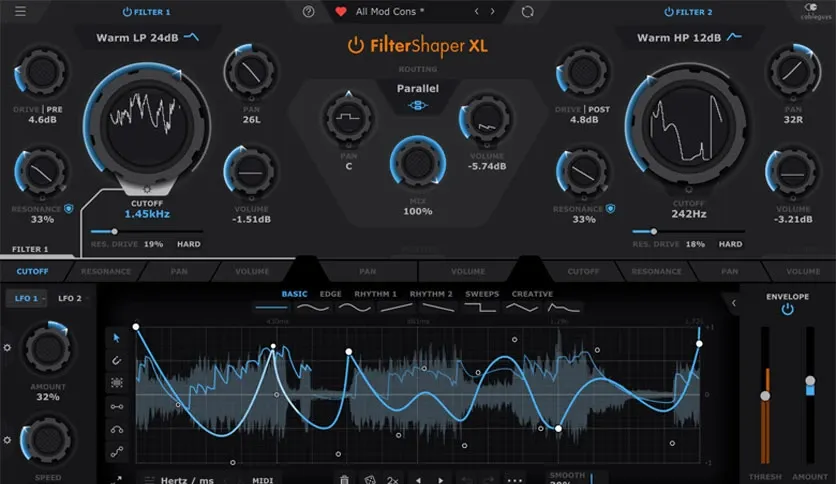Click the parallel routing icon
This screenshot has width=836, height=484.
(417, 106)
